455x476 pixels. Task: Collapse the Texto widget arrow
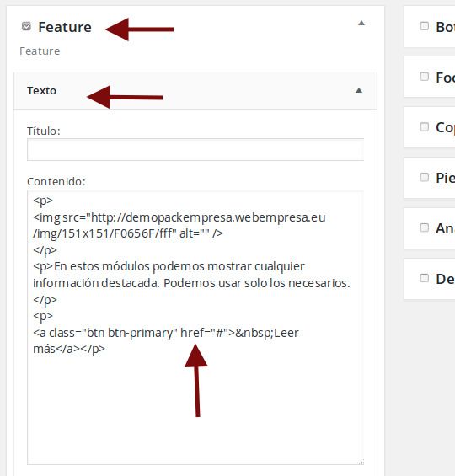pyautogui.click(x=359, y=90)
